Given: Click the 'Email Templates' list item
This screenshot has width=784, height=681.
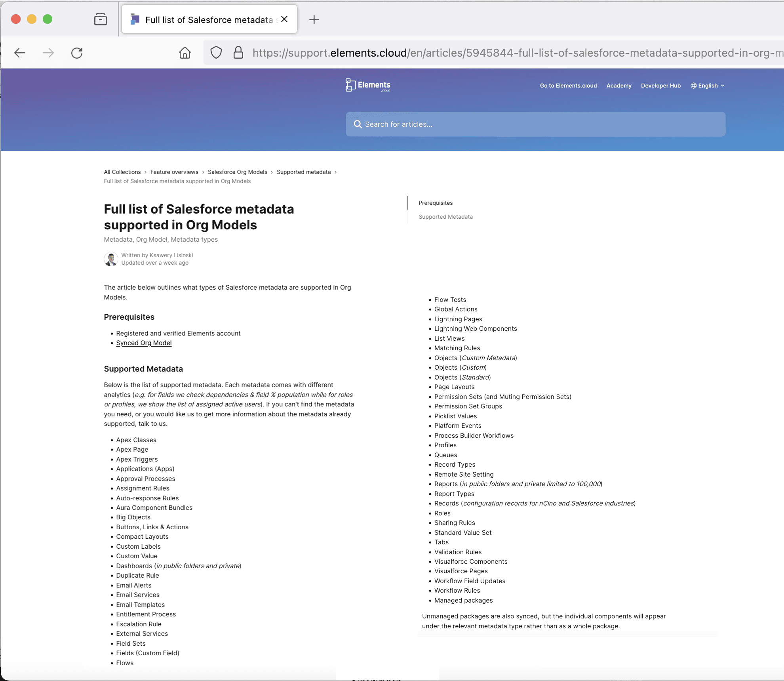Looking at the screenshot, I should pyautogui.click(x=141, y=605).
